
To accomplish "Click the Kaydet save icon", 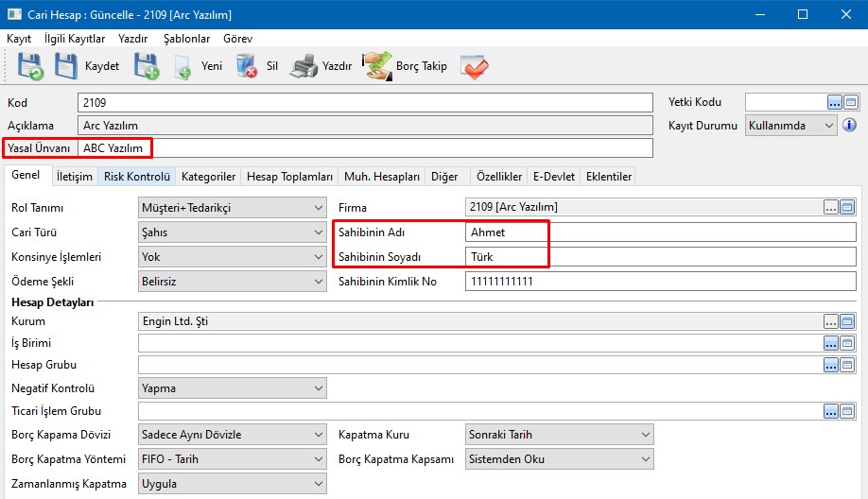I will (66, 66).
